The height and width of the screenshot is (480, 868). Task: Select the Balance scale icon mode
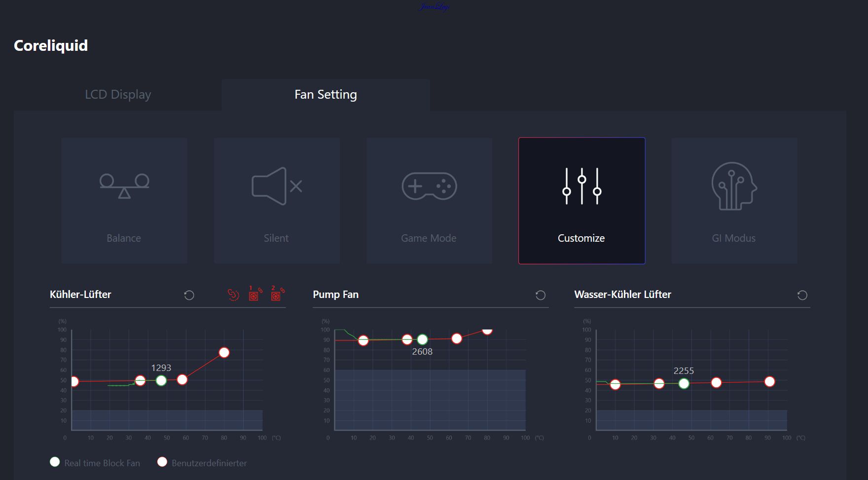(124, 186)
